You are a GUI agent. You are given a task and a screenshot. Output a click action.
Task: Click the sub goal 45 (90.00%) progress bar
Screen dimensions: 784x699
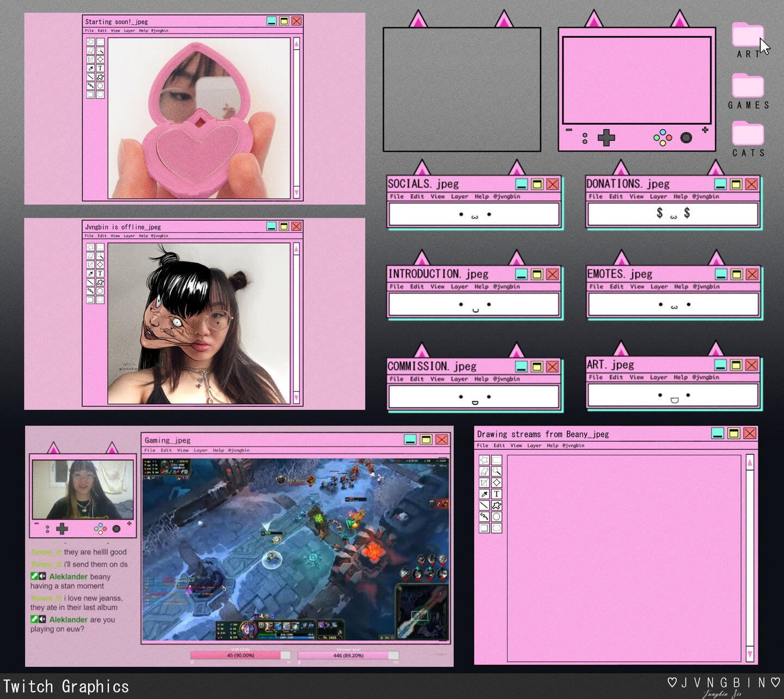click(x=240, y=655)
